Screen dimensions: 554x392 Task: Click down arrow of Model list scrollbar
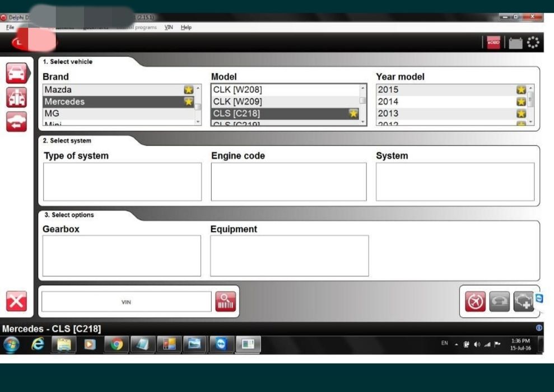362,122
